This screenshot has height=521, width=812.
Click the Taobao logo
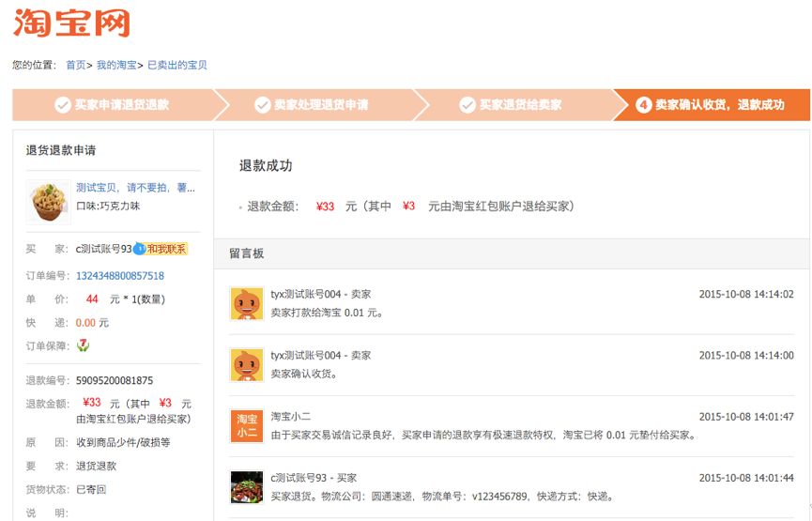point(71,23)
